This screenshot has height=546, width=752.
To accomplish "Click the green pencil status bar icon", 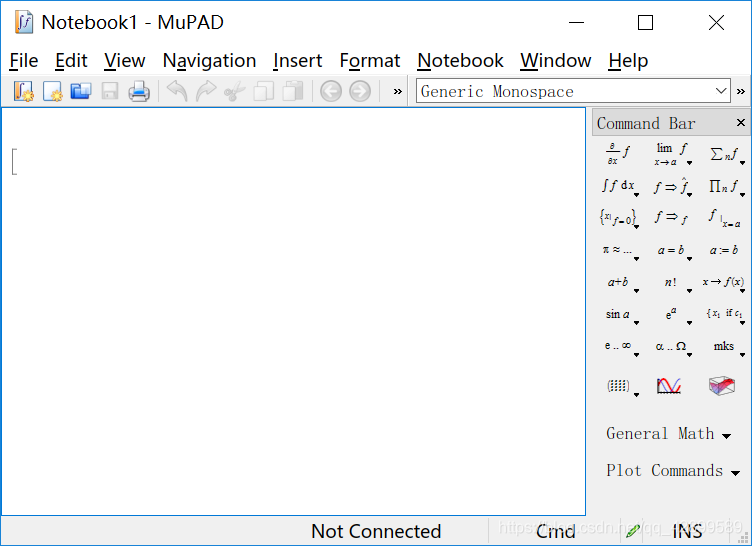I will (633, 531).
